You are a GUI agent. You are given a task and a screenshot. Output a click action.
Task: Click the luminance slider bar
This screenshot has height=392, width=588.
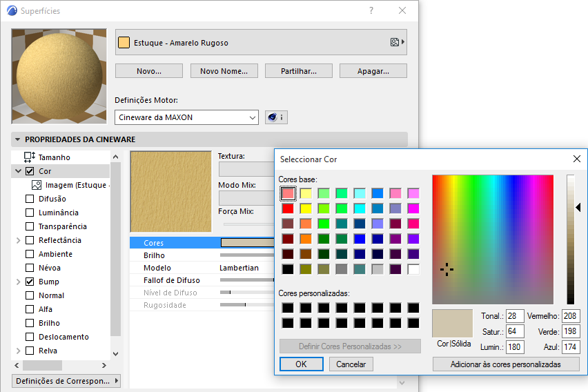pyautogui.click(x=570, y=239)
